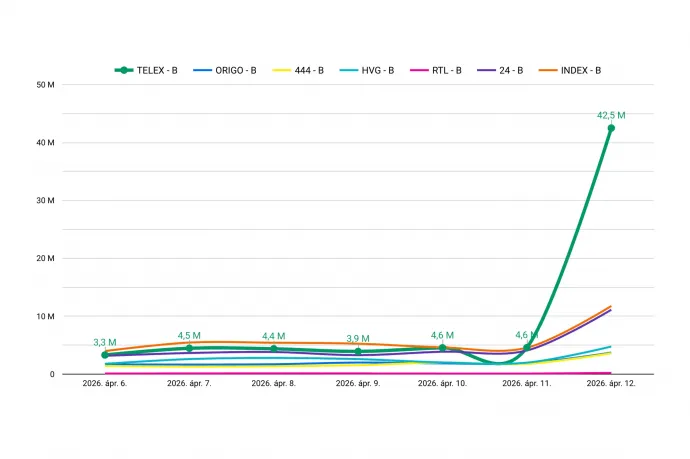The width and height of the screenshot is (690, 459).
Task: Click the 2026. ápr. 12. axis label
Action: (611, 383)
